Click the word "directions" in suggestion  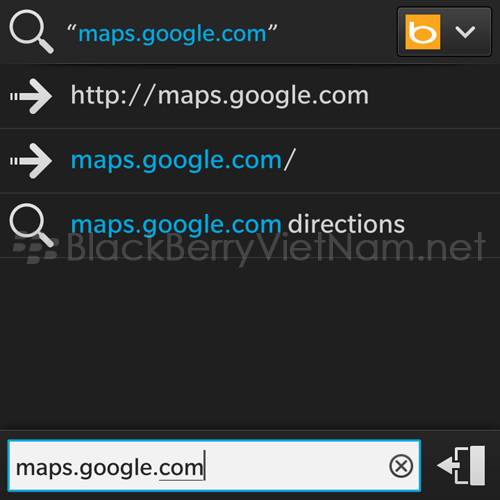pos(346,224)
